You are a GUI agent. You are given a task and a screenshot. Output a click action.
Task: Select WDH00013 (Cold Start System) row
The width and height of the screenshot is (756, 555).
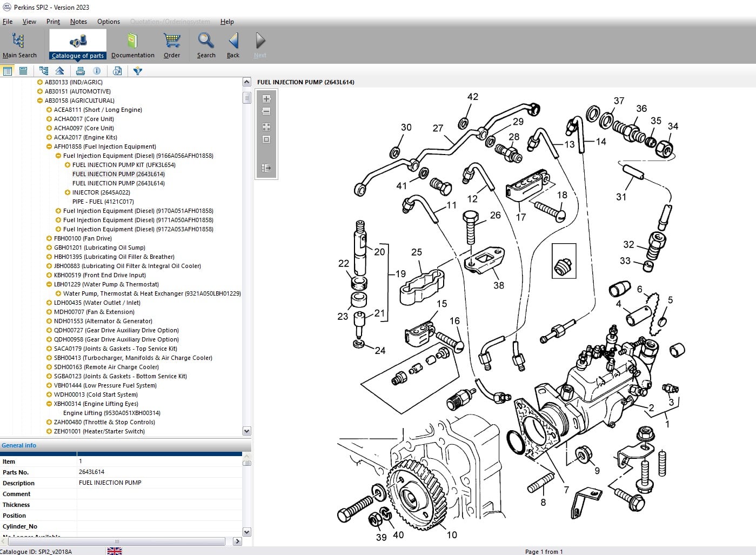click(x=96, y=394)
